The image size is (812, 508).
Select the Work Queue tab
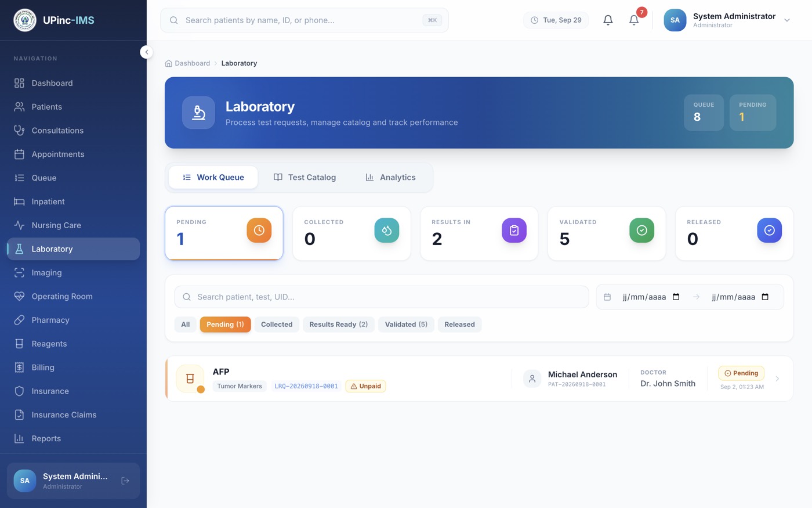pyautogui.click(x=213, y=178)
